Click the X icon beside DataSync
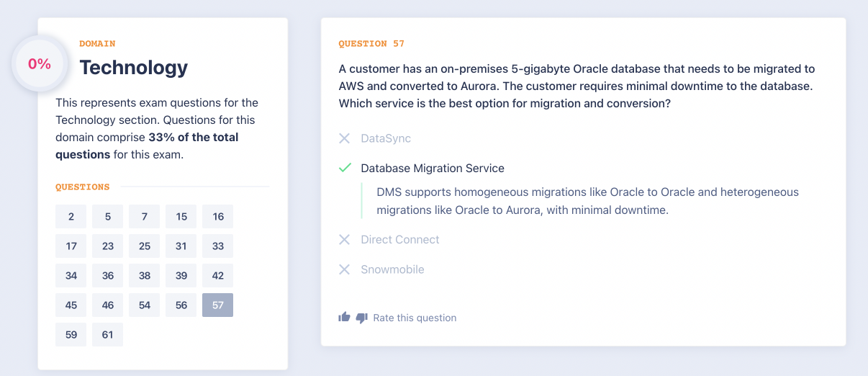This screenshot has width=868, height=376. (x=345, y=138)
